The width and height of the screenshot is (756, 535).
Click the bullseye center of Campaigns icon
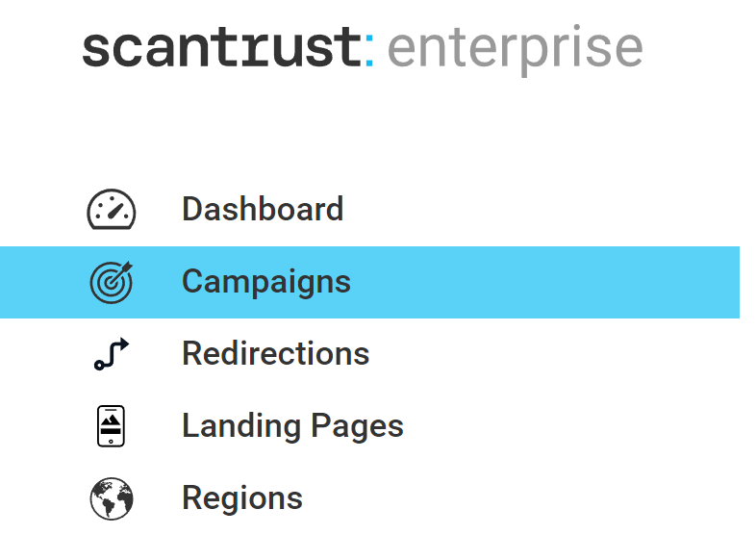coord(110,284)
